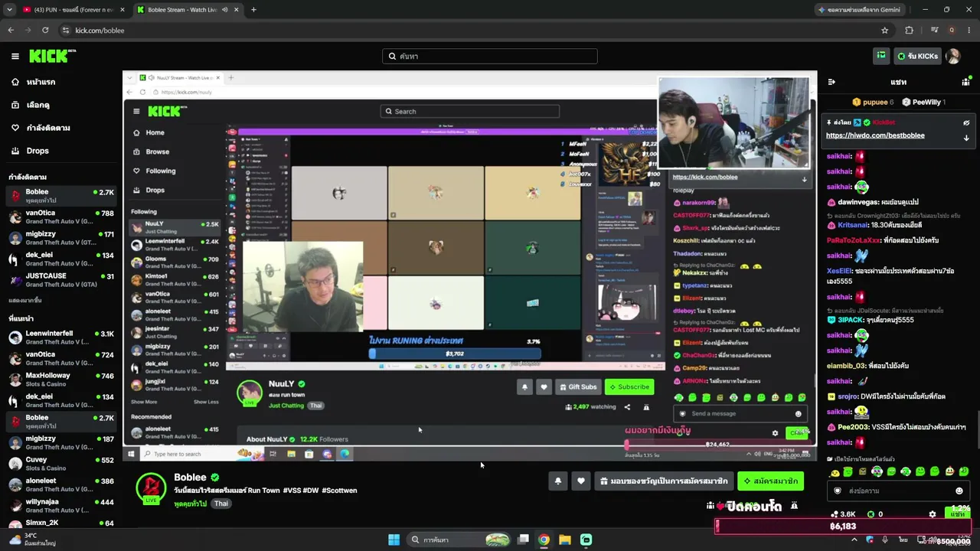Image resolution: width=980 pixels, height=551 pixels.
Task: Open a new browser tab
Action: pyautogui.click(x=253, y=10)
